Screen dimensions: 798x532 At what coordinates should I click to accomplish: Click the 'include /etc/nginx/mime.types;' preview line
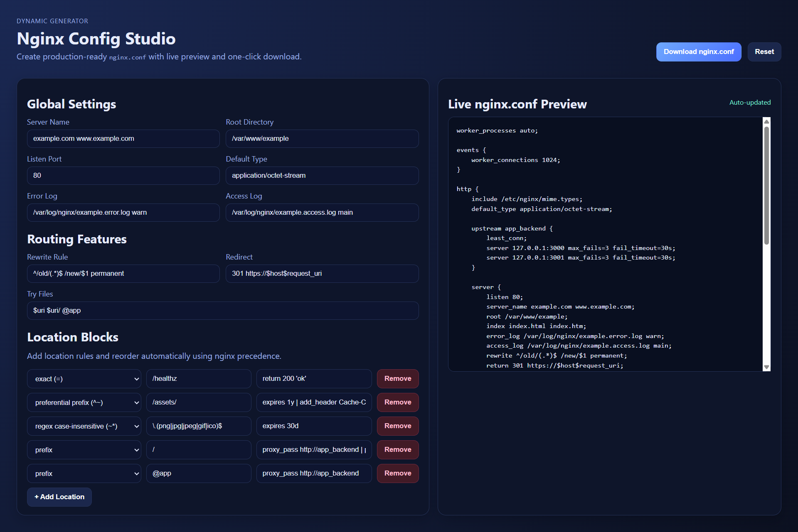pyautogui.click(x=527, y=199)
